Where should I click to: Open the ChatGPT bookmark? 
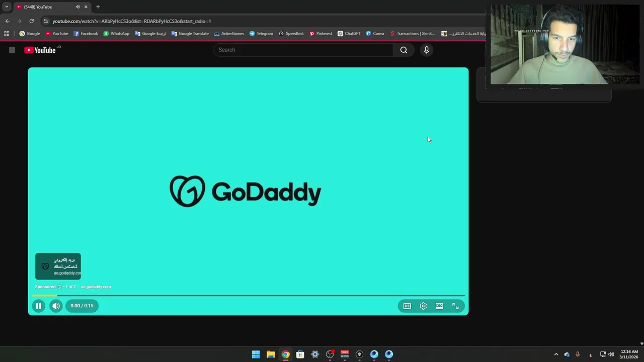[x=349, y=34]
